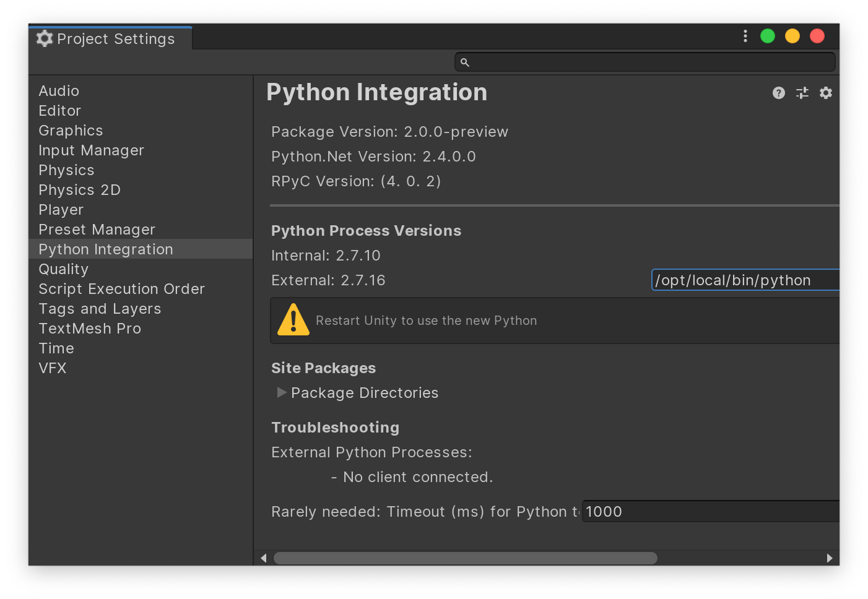Click the yellow warning triangle icon

pyautogui.click(x=293, y=320)
